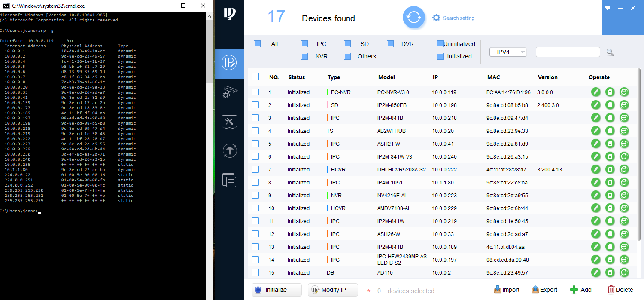Select checkbox for row 7 HCVR

click(255, 169)
